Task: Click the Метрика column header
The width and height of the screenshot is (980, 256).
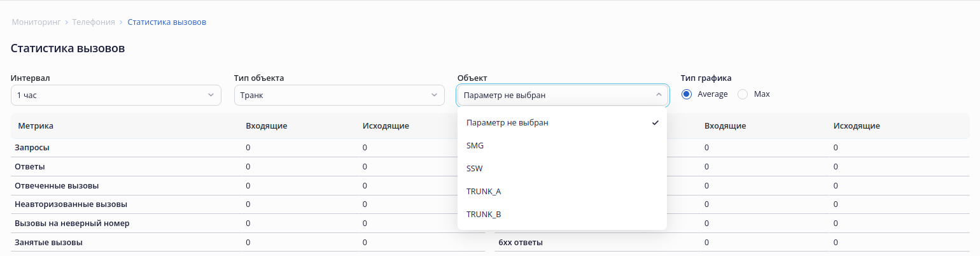Action: 36,126
